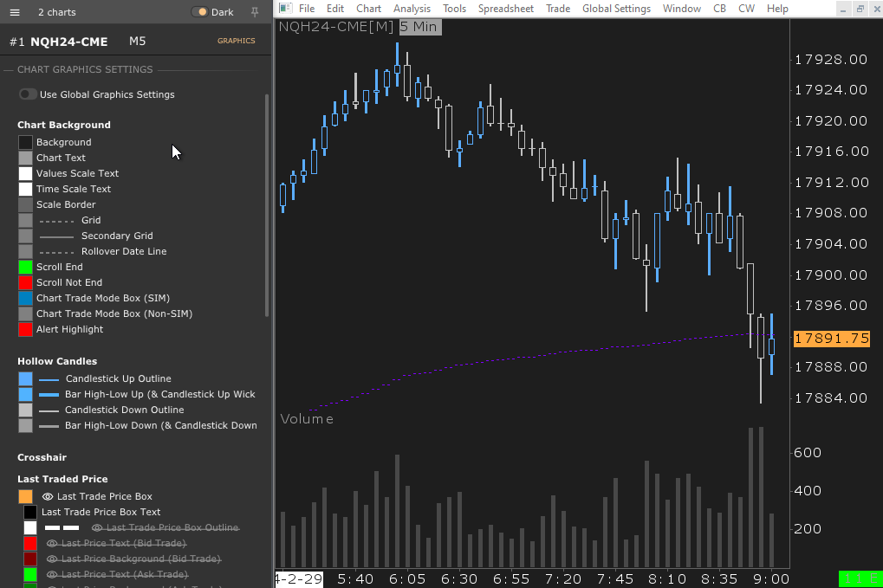
Task: Click the 5 Min chart period label
Action: (x=420, y=27)
